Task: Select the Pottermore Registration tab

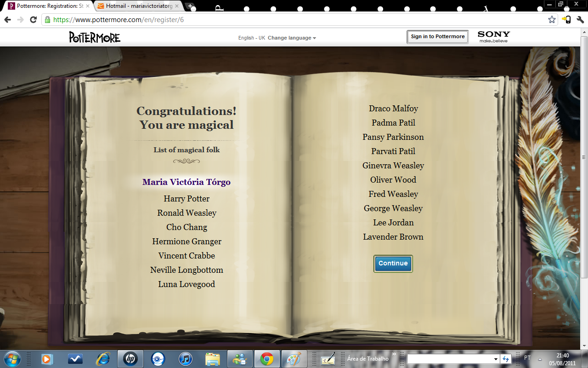Action: pyautogui.click(x=50, y=6)
